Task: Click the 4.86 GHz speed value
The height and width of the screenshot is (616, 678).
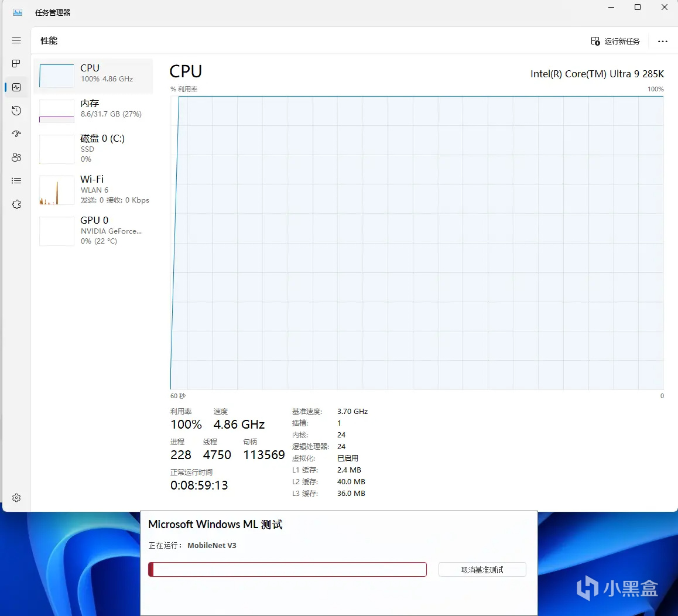Action: pos(239,425)
